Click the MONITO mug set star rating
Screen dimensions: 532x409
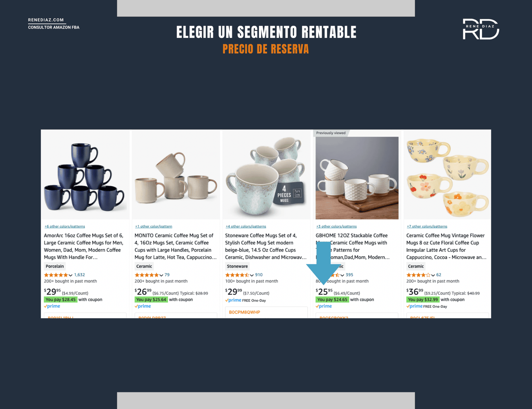coord(147,275)
